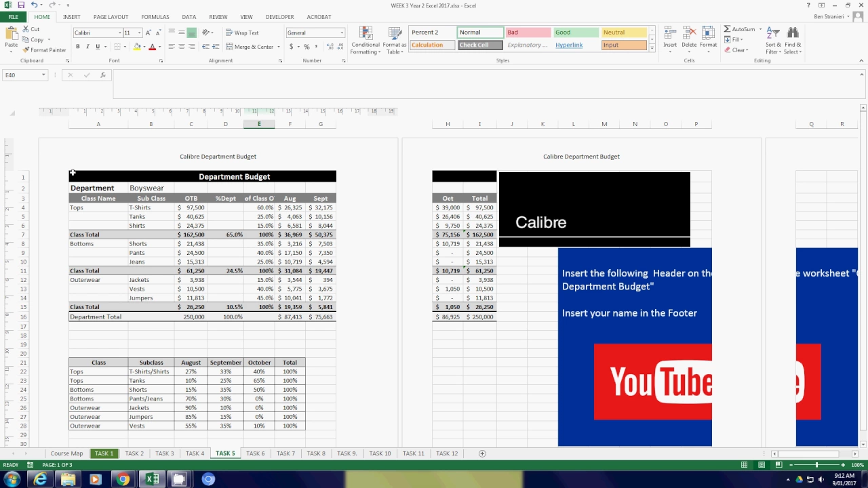Open Find & Select binoculars

point(793,41)
